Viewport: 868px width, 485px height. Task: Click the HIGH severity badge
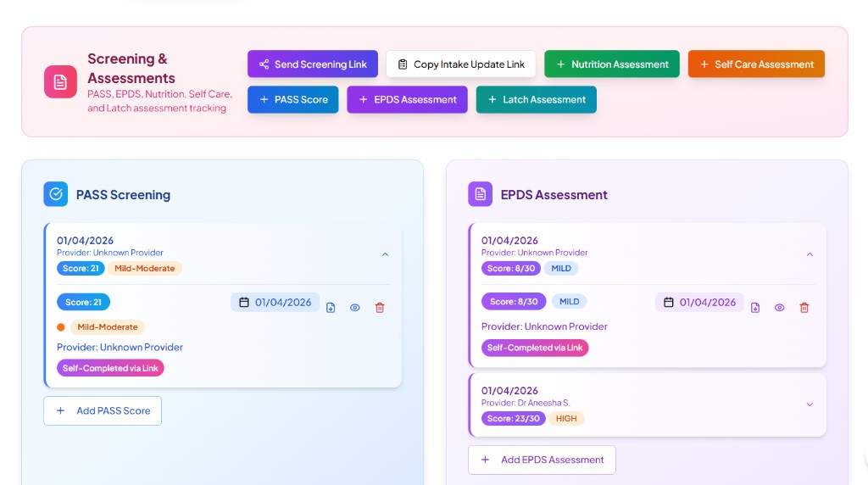pos(566,419)
